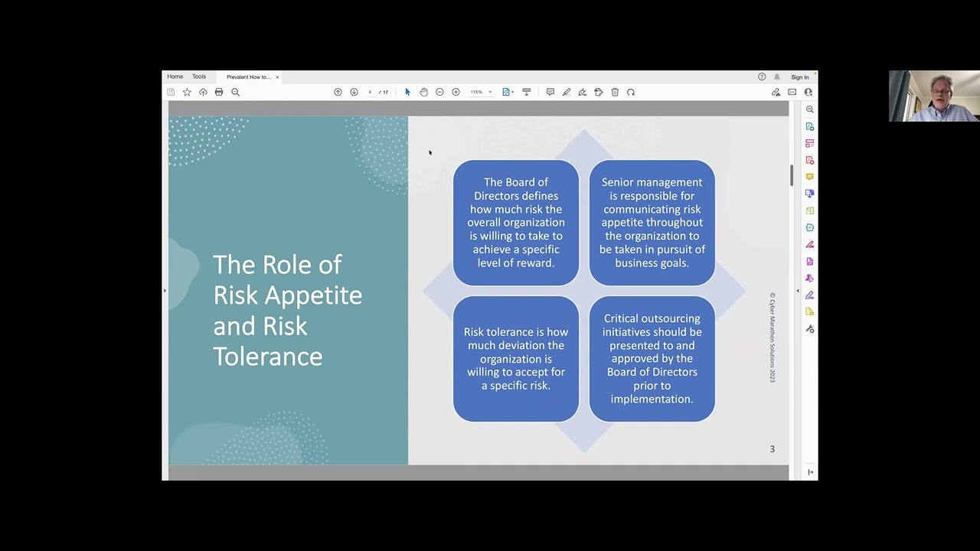
Task: Click 'The Role of Risk Appetite' slide title
Action: pyautogui.click(x=288, y=310)
